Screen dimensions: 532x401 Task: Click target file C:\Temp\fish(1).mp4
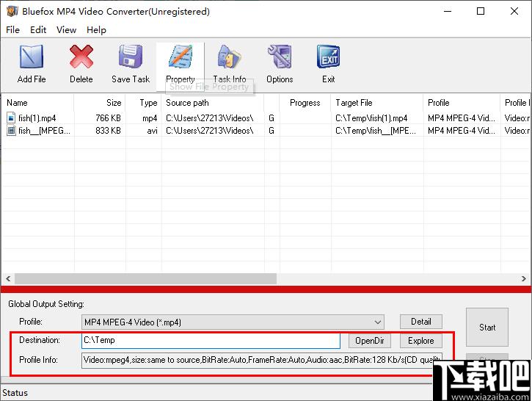[x=371, y=118]
